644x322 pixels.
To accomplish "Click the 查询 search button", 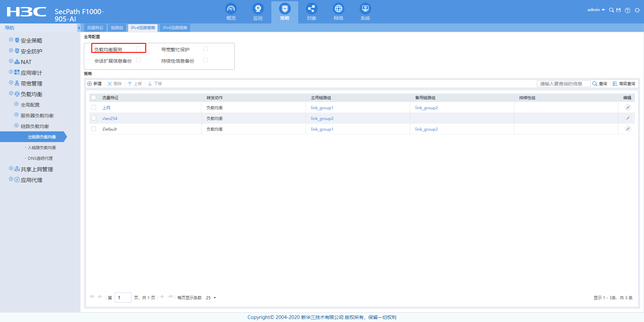I will coord(600,84).
